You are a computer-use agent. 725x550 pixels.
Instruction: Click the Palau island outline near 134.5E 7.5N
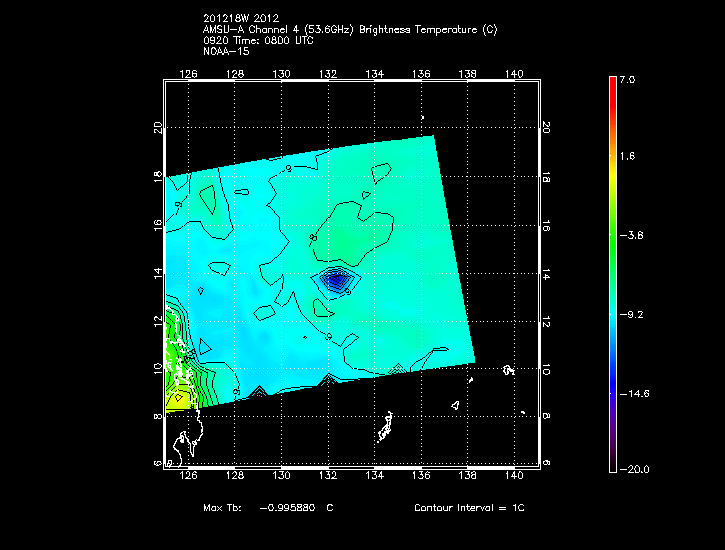point(385,427)
